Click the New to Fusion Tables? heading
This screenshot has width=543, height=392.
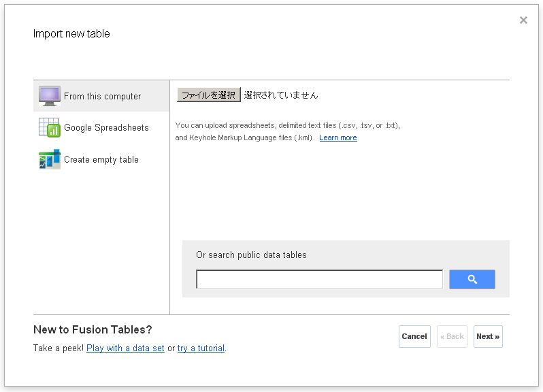pyautogui.click(x=93, y=330)
